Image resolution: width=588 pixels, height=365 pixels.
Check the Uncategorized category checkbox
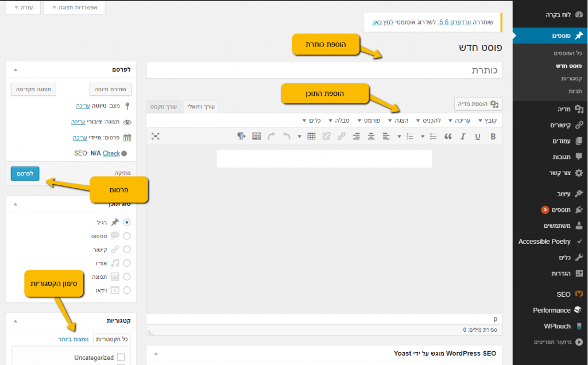(121, 358)
